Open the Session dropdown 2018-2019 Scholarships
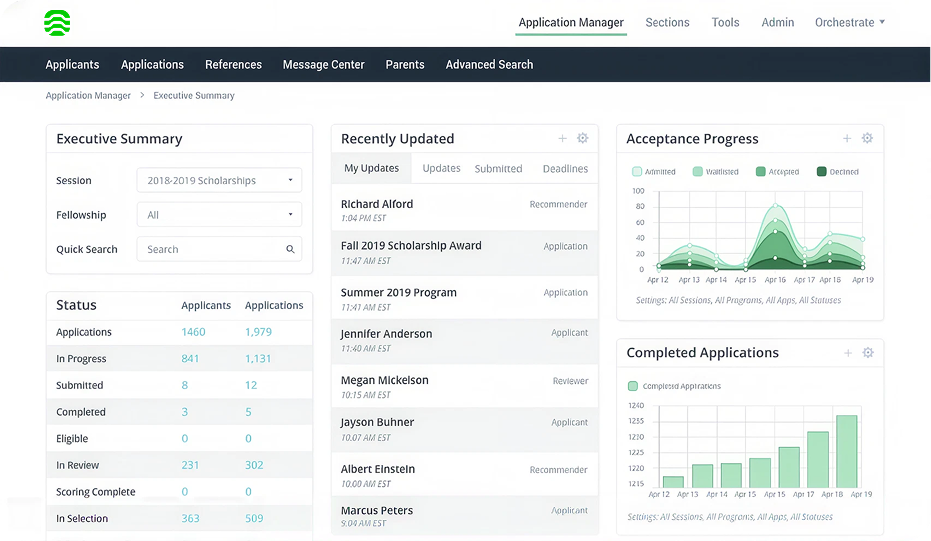Screen dimensions: 931x541 (x=219, y=180)
